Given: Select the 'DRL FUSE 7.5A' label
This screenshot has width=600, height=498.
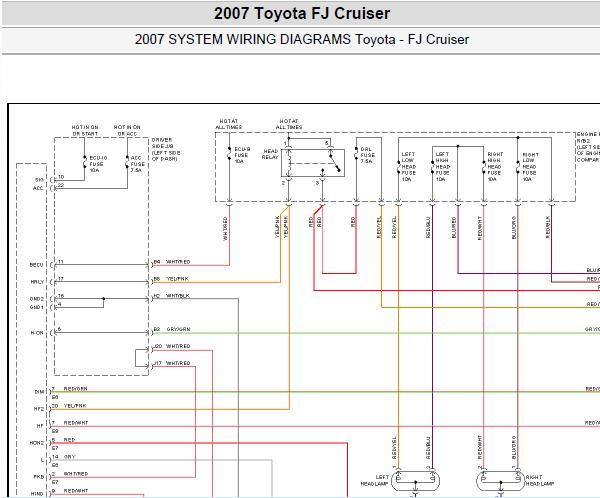Looking at the screenshot, I should click(x=367, y=155).
